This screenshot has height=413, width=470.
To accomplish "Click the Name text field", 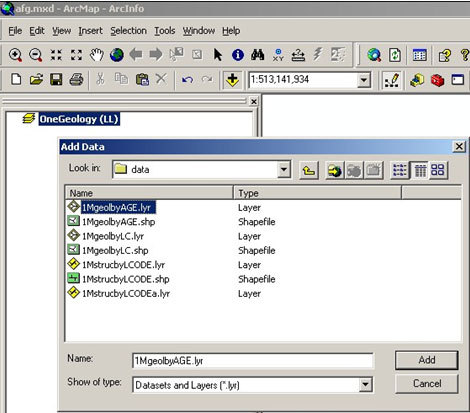I will point(253,361).
